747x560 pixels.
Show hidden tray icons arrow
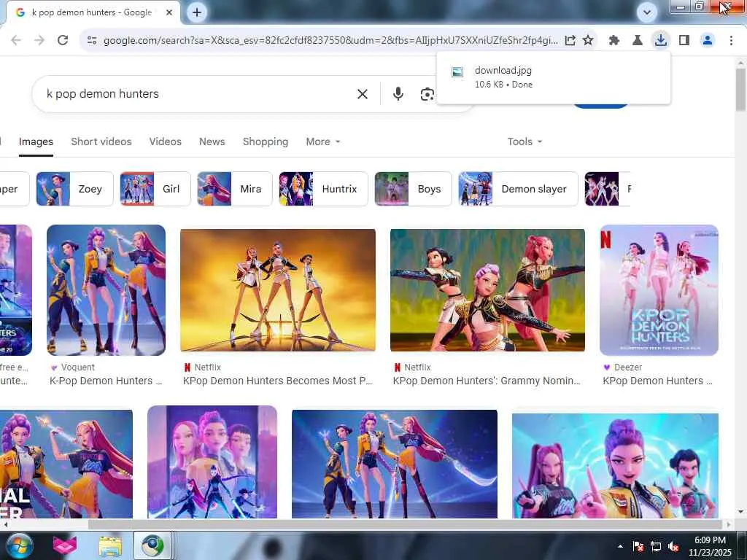[x=620, y=546]
